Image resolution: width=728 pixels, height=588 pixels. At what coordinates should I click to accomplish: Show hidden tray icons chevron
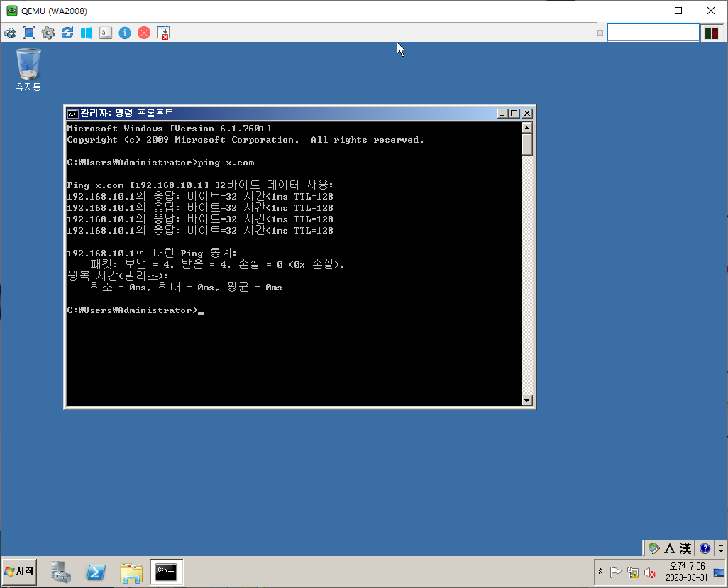(600, 572)
